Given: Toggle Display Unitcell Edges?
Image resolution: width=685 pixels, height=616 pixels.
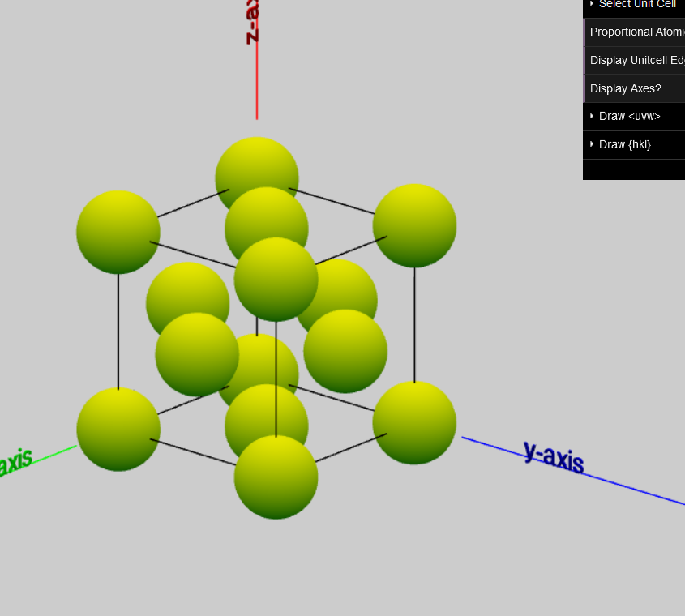Looking at the screenshot, I should 637,60.
